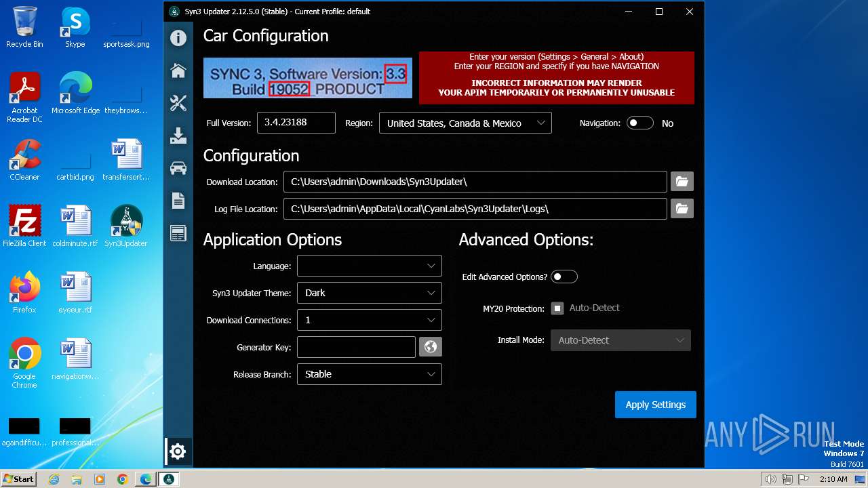This screenshot has width=868, height=488.
Task: Open the Settings gear sidebar icon
Action: coord(178,451)
